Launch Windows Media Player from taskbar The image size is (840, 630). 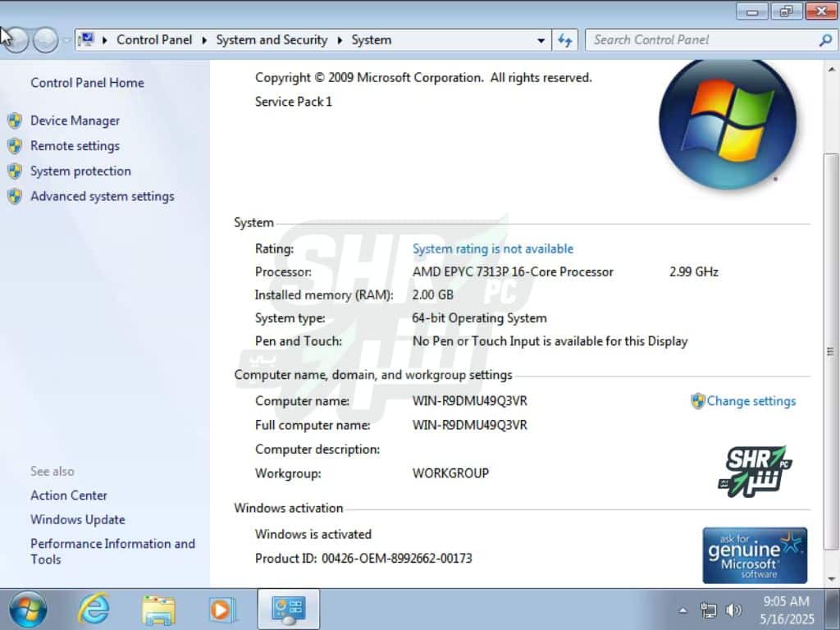click(223, 609)
